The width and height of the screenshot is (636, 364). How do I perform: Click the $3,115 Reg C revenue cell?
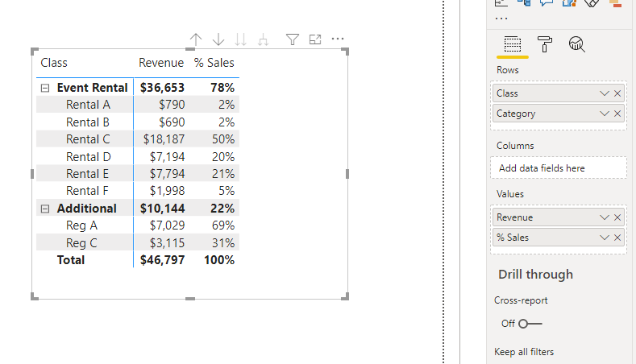167,243
